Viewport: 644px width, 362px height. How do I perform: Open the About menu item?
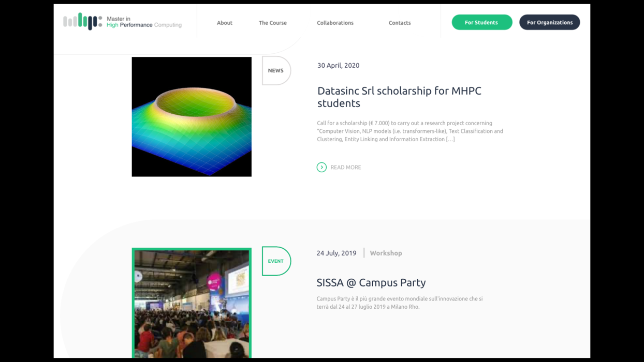click(x=225, y=23)
